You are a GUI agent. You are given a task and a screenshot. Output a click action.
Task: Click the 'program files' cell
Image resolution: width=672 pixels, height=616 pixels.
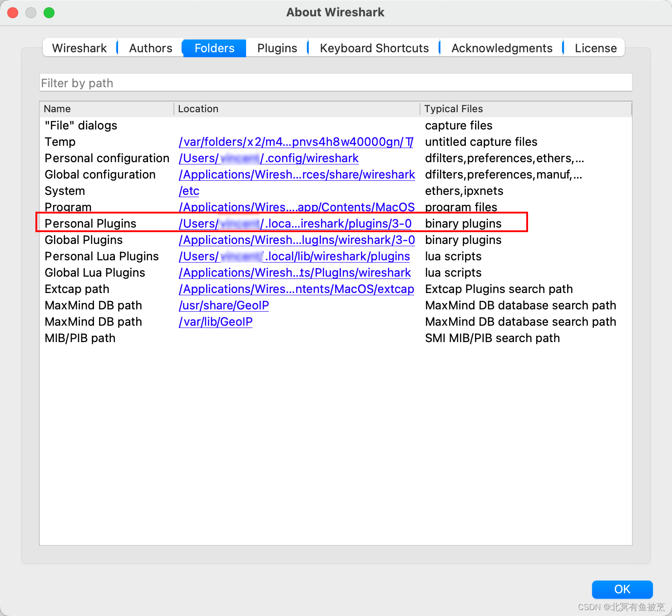coord(461,207)
